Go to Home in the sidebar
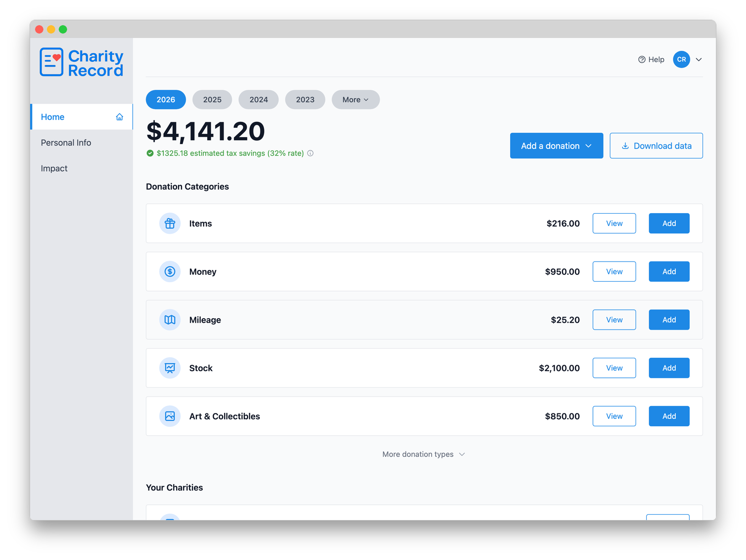The image size is (746, 560). pos(81,117)
